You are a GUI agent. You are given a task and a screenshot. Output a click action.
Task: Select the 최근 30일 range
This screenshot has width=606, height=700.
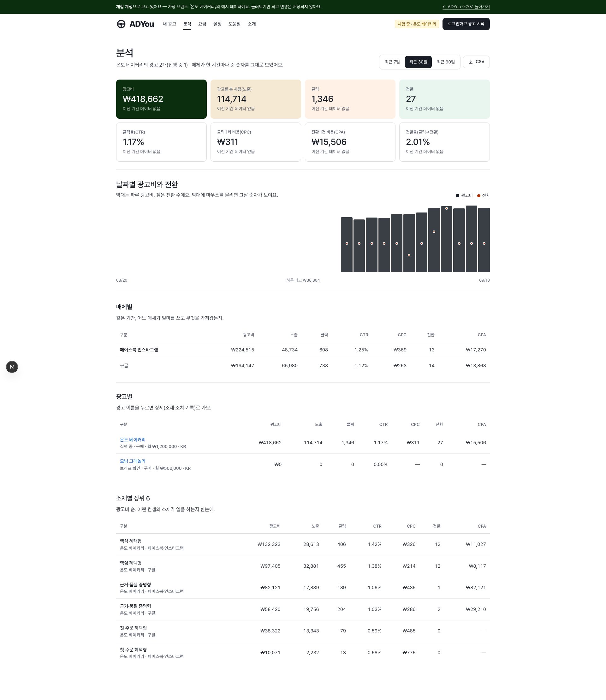click(418, 62)
